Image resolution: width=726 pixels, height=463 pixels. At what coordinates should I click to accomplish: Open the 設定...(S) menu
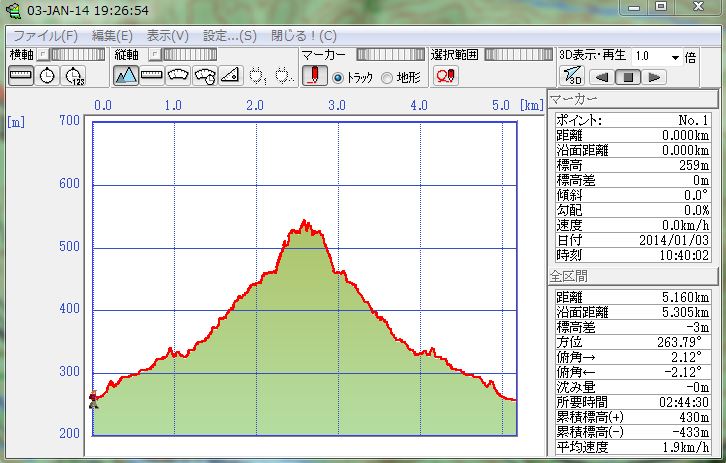(x=230, y=36)
